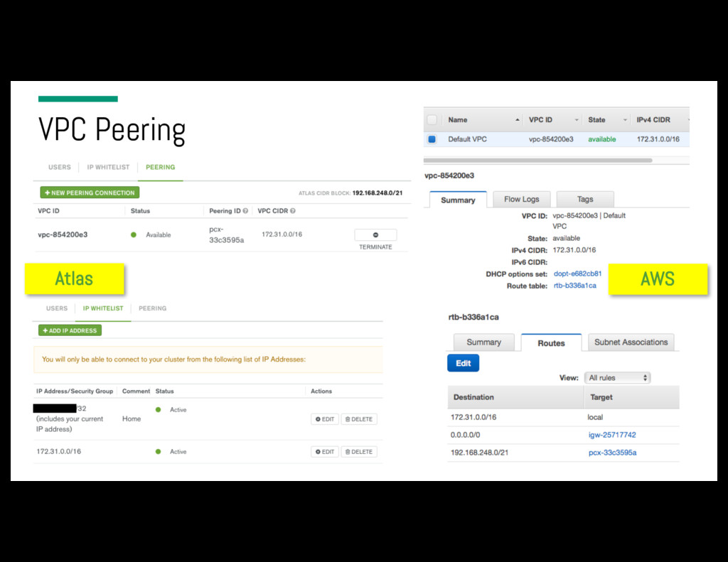Click the Available status in Atlas peering row

tap(159, 235)
